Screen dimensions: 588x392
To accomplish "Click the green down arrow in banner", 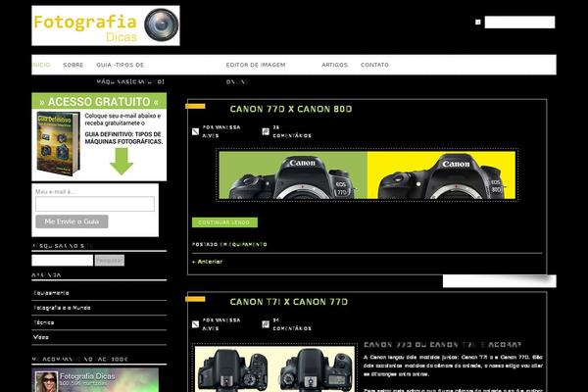I will [122, 162].
